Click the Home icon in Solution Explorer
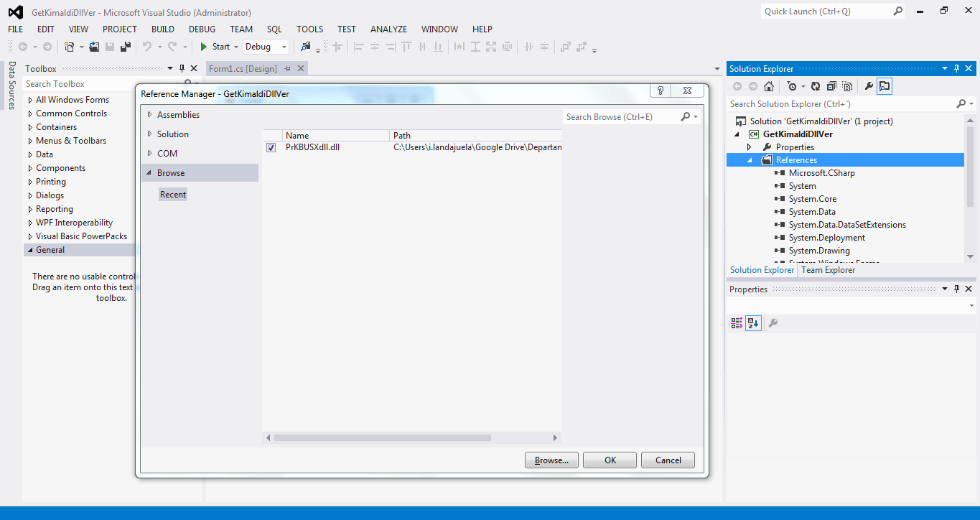Screen dimensions: 980x520 click(x=769, y=86)
